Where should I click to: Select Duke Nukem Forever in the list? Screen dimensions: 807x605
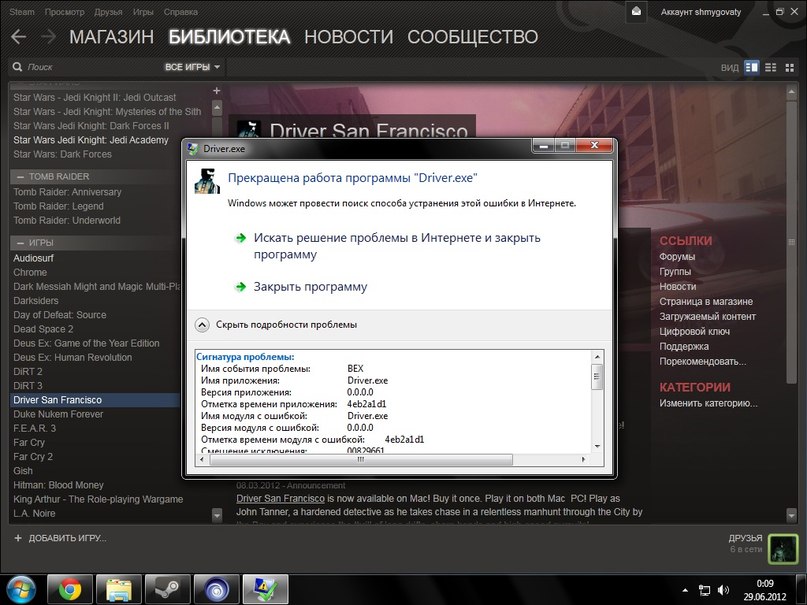tap(58, 414)
